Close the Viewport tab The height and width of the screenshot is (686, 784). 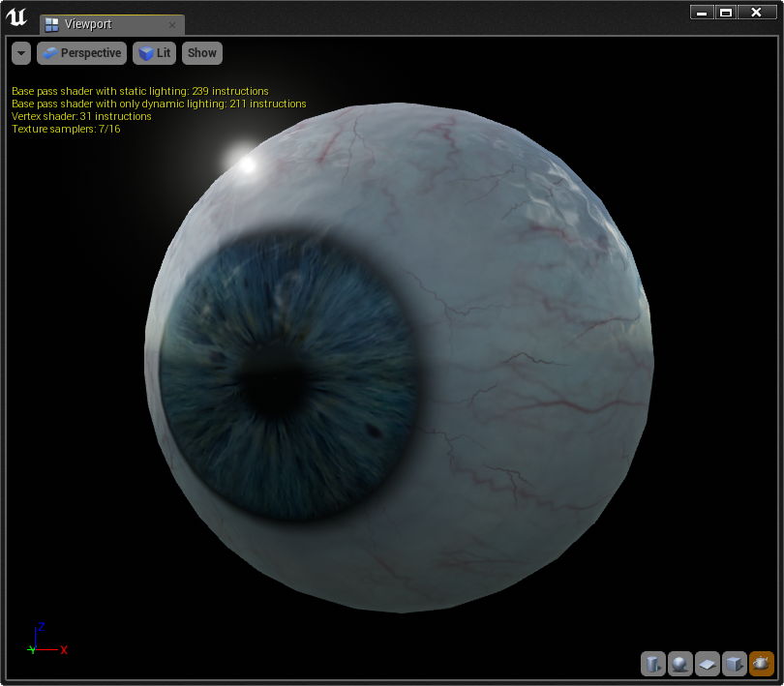[x=171, y=25]
